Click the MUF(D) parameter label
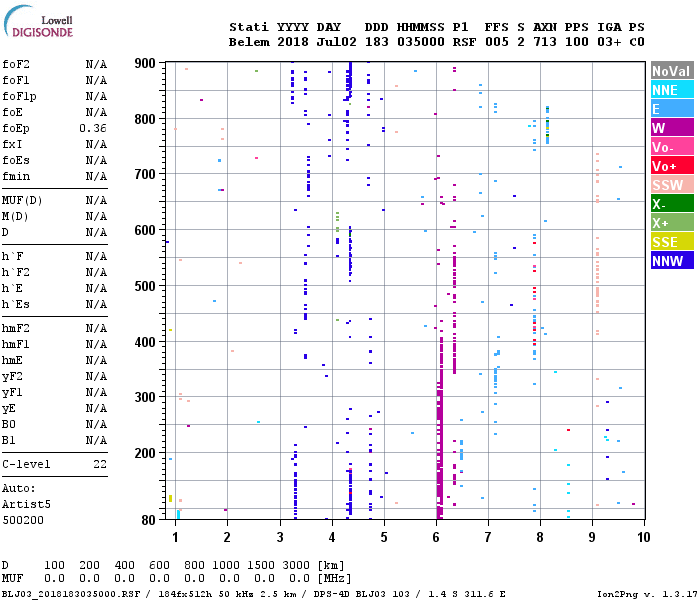 click(x=22, y=200)
